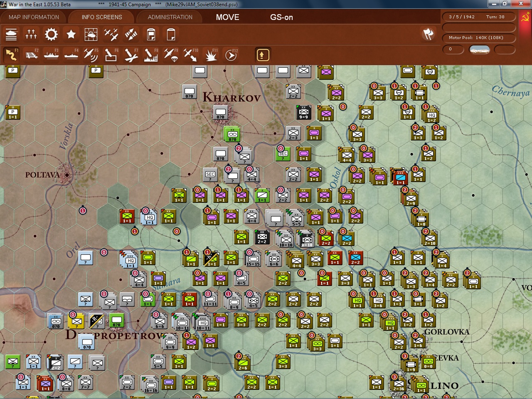Select the 8=9 unit stack

point(234,301)
